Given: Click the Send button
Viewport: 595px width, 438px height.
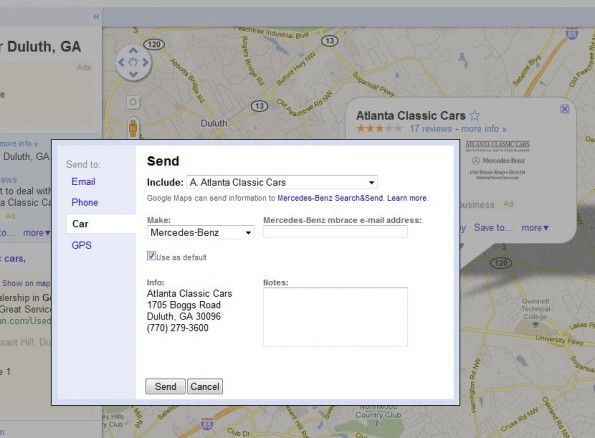Looking at the screenshot, I should [x=165, y=386].
